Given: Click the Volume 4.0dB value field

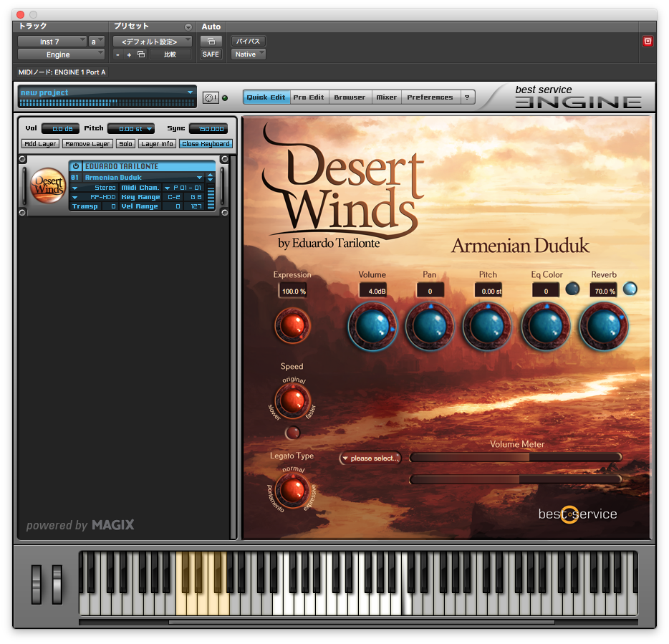Looking at the screenshot, I should 372,291.
